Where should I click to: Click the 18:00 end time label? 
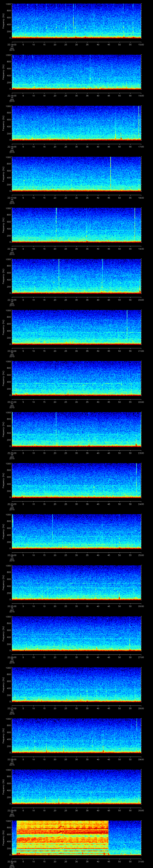pos(141,197)
